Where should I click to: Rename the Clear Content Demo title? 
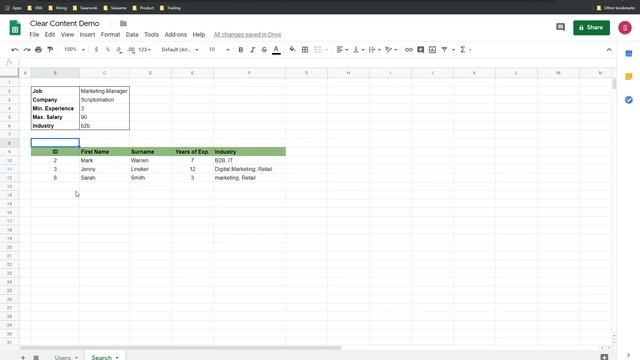[64, 23]
